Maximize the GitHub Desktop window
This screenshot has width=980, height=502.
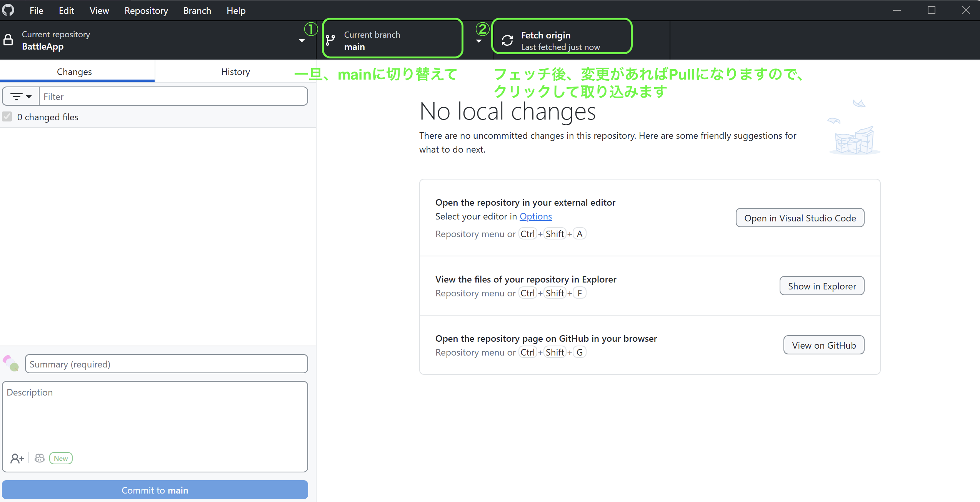pos(932,10)
